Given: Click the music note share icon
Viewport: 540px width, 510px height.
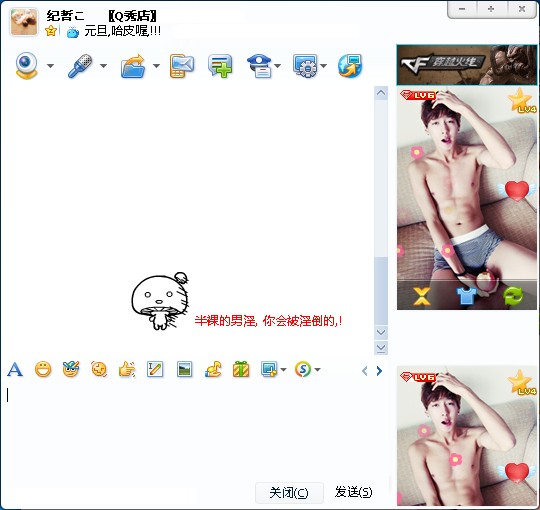Looking at the screenshot, I should click(213, 370).
